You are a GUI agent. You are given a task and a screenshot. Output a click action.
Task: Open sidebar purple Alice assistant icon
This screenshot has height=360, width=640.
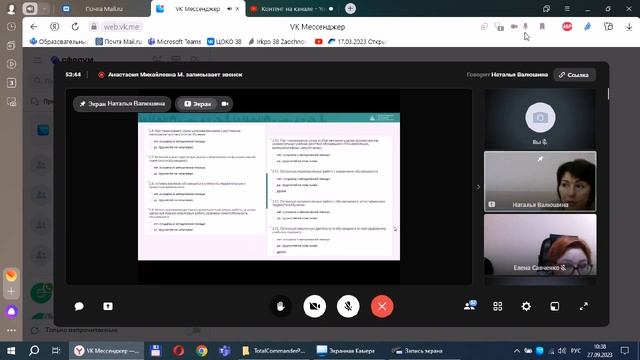pos(11,311)
